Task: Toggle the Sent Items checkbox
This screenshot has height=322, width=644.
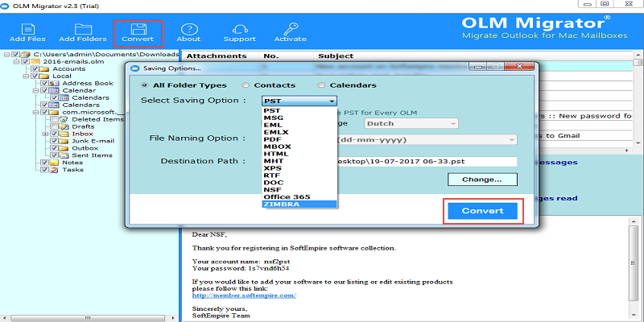Action: (54, 155)
